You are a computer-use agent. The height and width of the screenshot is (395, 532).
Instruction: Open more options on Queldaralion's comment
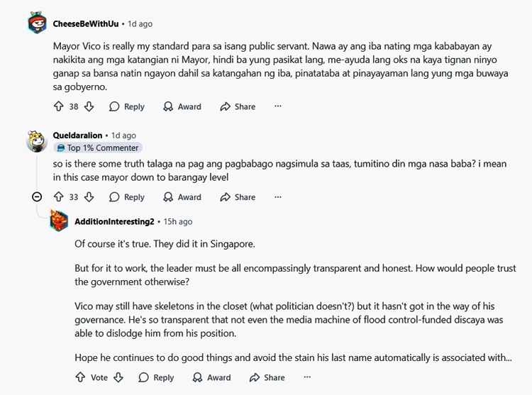(x=277, y=197)
